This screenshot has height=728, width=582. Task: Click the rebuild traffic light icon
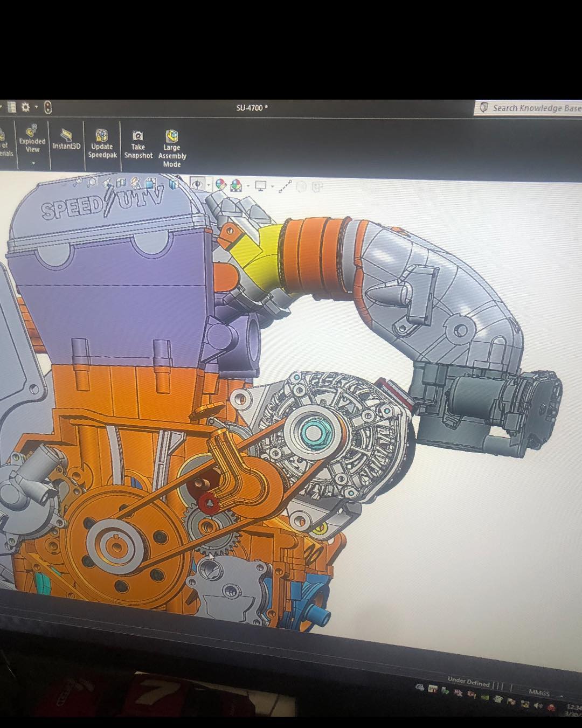(47, 107)
